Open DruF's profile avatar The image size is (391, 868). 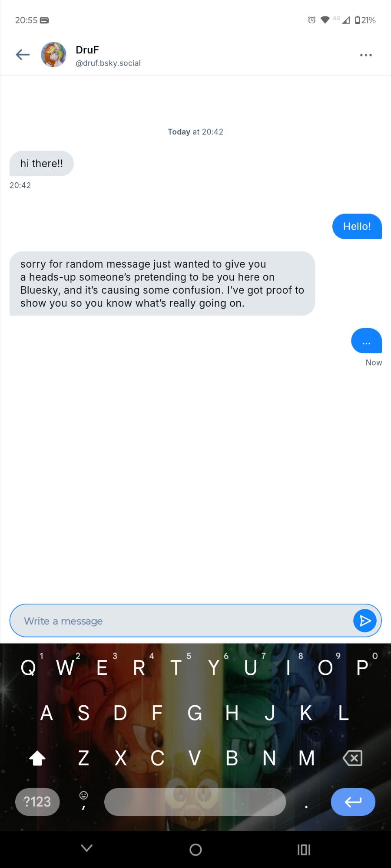53,55
